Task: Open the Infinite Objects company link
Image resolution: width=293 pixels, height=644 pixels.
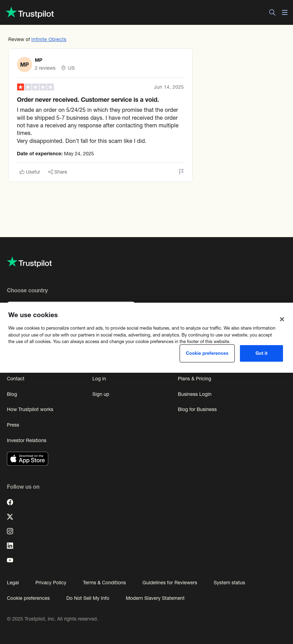Action: pyautogui.click(x=49, y=39)
